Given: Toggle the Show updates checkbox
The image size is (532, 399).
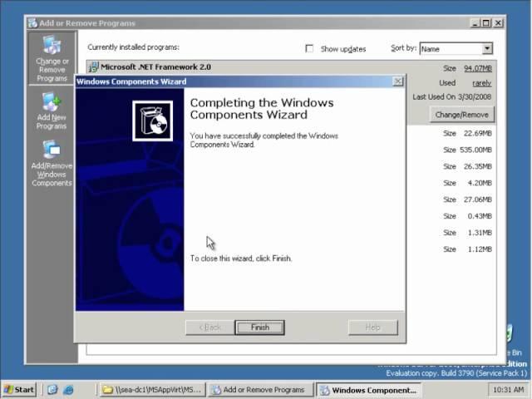Looking at the screenshot, I should tap(309, 48).
